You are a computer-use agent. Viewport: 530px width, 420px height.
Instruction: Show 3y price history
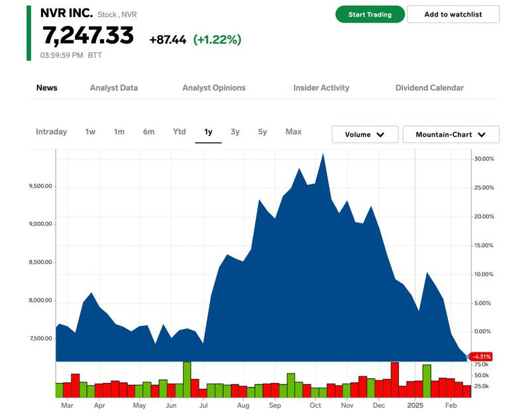coord(235,132)
